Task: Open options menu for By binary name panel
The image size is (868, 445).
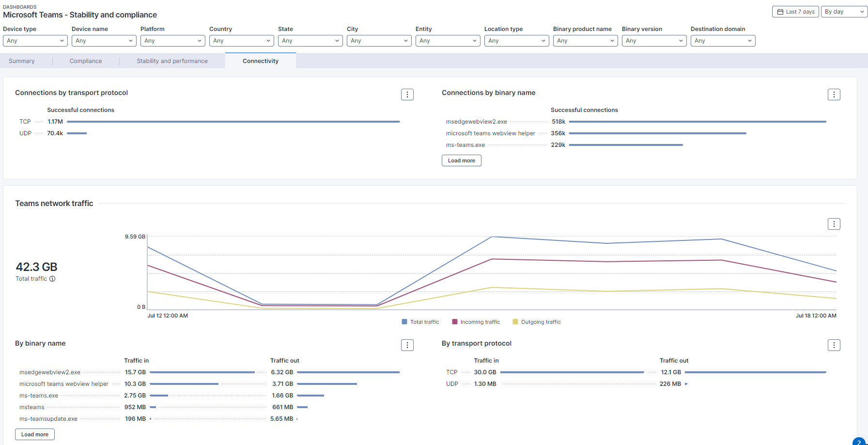Action: (407, 345)
